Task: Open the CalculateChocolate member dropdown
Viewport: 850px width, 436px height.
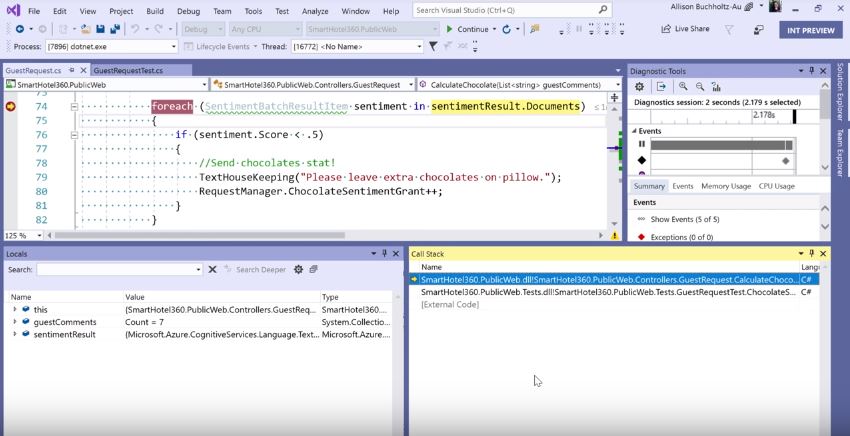Action: pyautogui.click(x=617, y=85)
